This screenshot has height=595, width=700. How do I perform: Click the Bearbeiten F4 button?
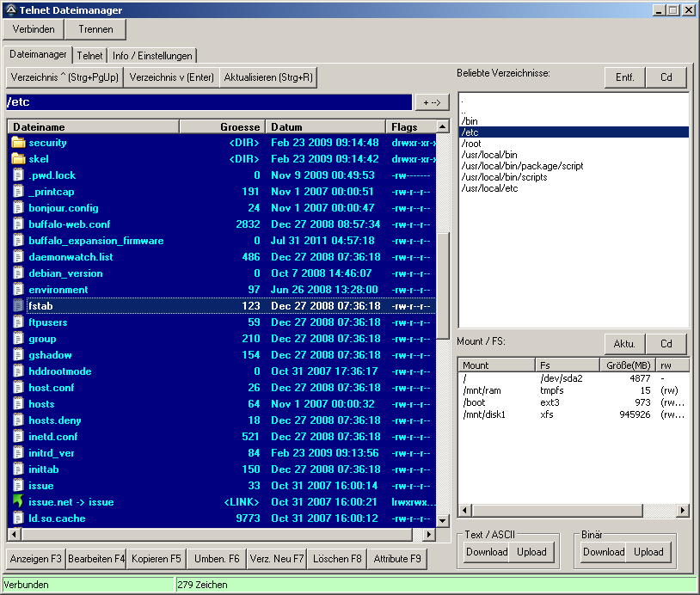point(96,559)
